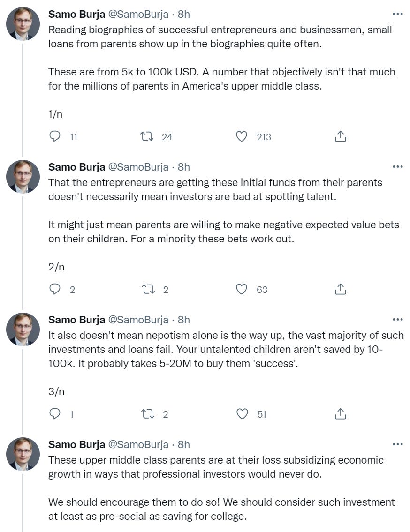Reply to the 2/n tweet

pyautogui.click(x=55, y=289)
